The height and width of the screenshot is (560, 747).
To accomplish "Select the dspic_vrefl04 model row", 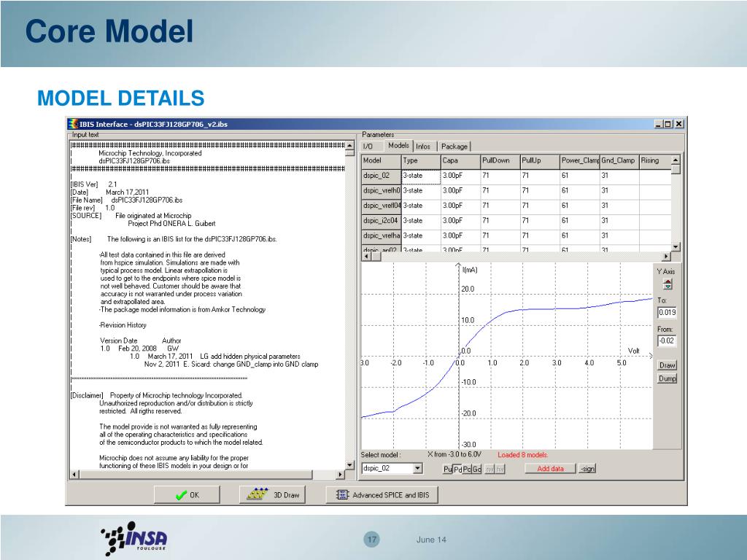I will tap(381, 206).
